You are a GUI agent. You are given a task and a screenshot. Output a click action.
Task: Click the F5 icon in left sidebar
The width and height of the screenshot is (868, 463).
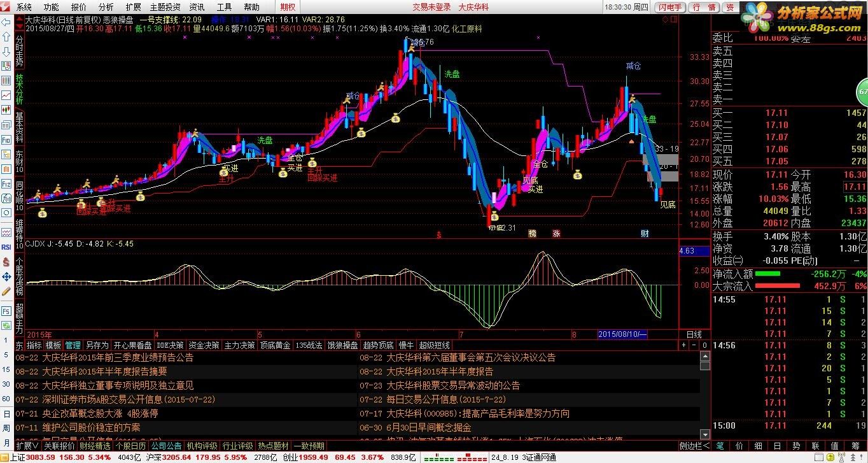[6, 313]
